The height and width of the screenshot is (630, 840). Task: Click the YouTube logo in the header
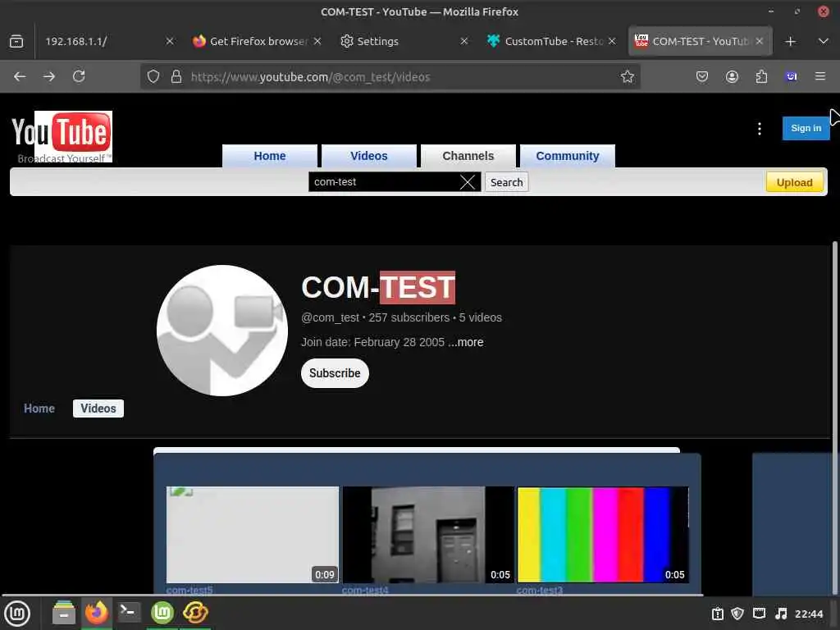pyautogui.click(x=62, y=137)
